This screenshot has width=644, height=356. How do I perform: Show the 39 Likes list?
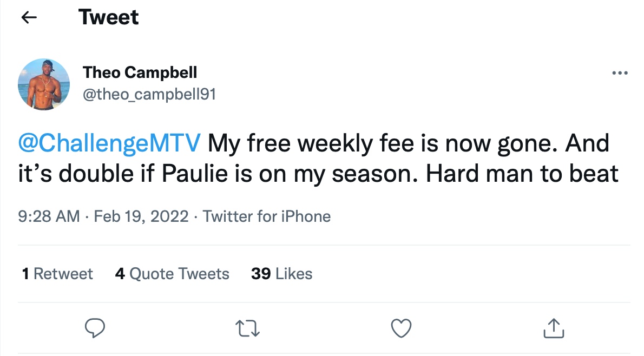click(281, 274)
